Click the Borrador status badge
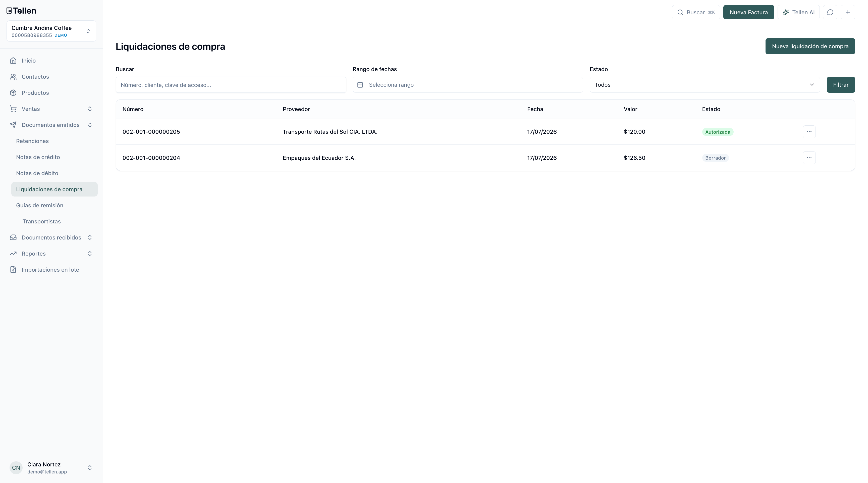This screenshot has height=483, width=868. click(x=715, y=158)
